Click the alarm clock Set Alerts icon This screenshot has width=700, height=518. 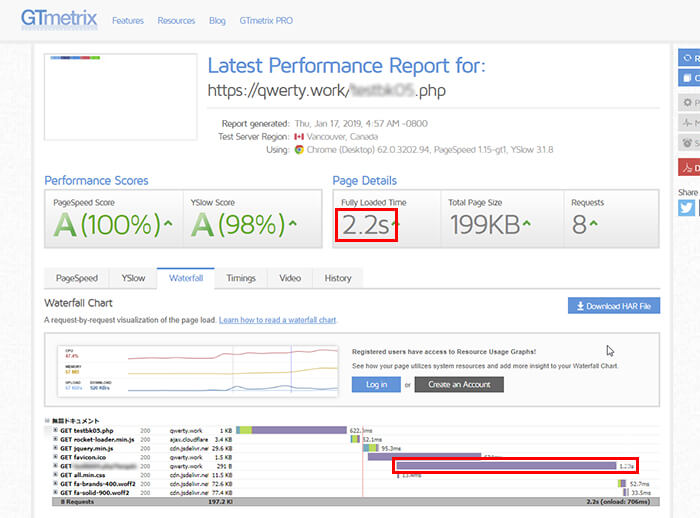688,143
